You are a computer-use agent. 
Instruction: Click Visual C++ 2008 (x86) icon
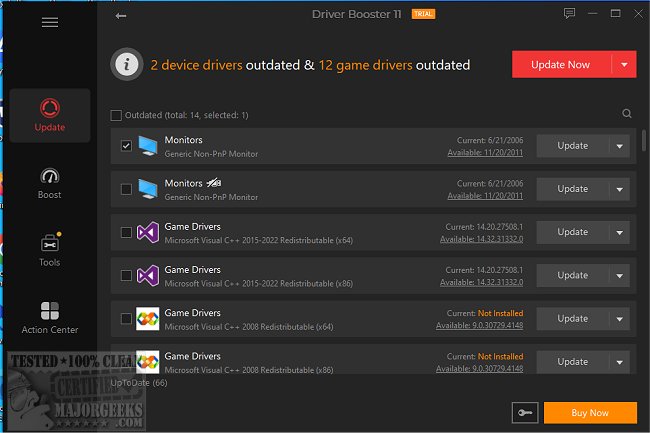pos(148,362)
